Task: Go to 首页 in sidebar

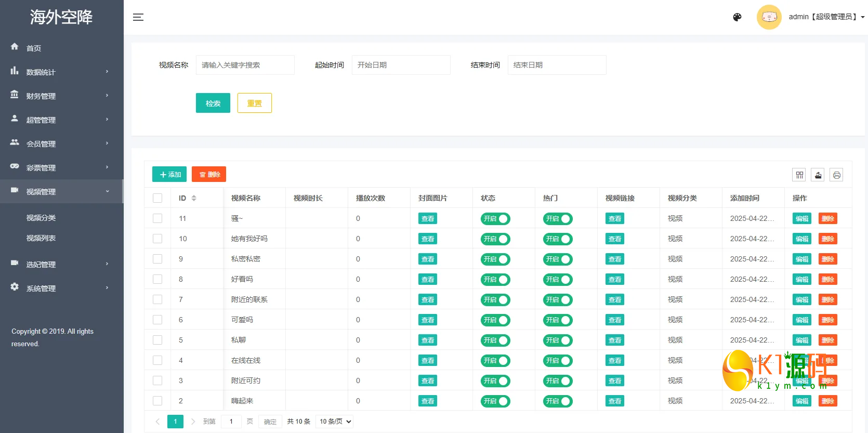Action: 34,48
